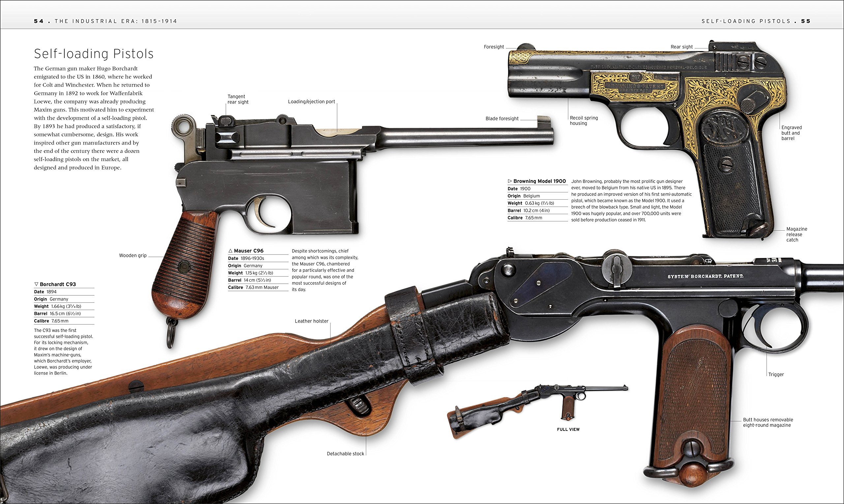Click the Loading/ejection port annotation label
The width and height of the screenshot is (844, 504).
coord(311,101)
